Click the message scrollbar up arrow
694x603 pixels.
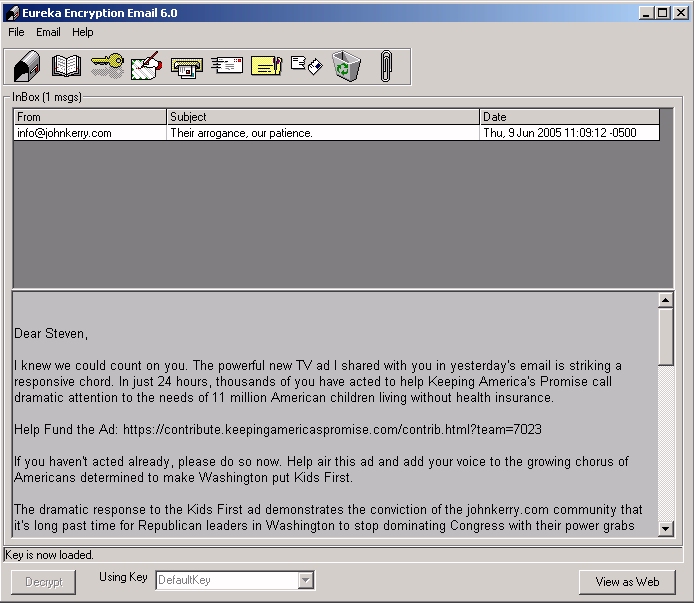(x=666, y=300)
